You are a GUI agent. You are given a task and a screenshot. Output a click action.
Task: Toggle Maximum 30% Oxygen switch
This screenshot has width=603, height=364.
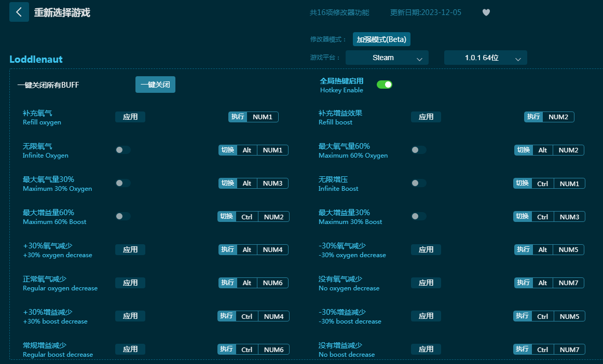coord(122,183)
